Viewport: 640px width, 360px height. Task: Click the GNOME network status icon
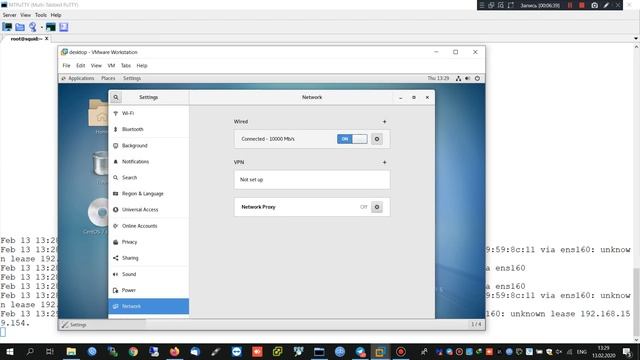(x=458, y=78)
